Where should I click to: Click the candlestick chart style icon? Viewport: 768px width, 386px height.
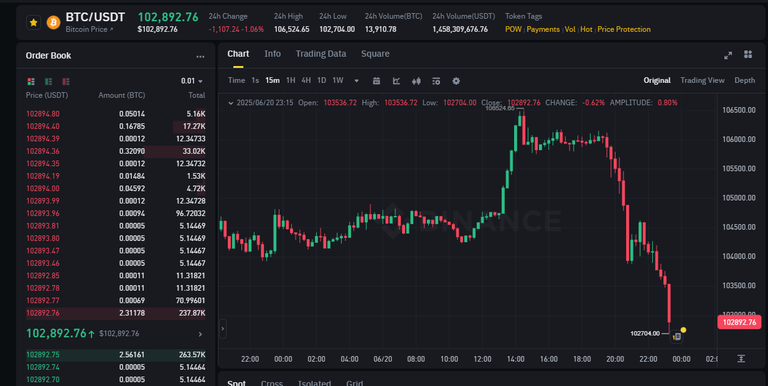point(416,81)
